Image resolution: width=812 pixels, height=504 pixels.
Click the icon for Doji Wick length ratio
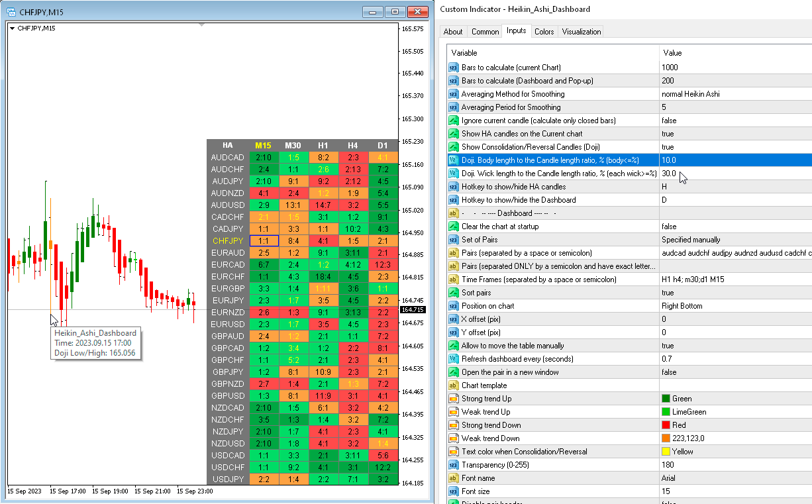[x=454, y=174]
